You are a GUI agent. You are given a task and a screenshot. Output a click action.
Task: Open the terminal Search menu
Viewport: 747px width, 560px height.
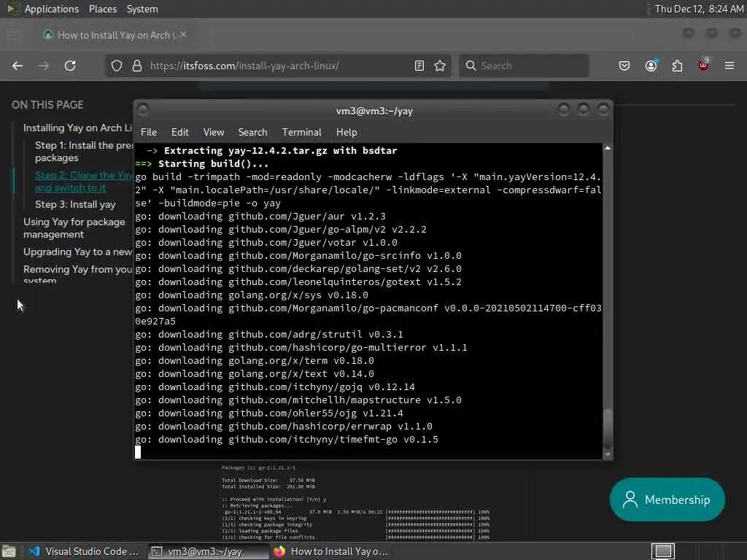pos(252,133)
